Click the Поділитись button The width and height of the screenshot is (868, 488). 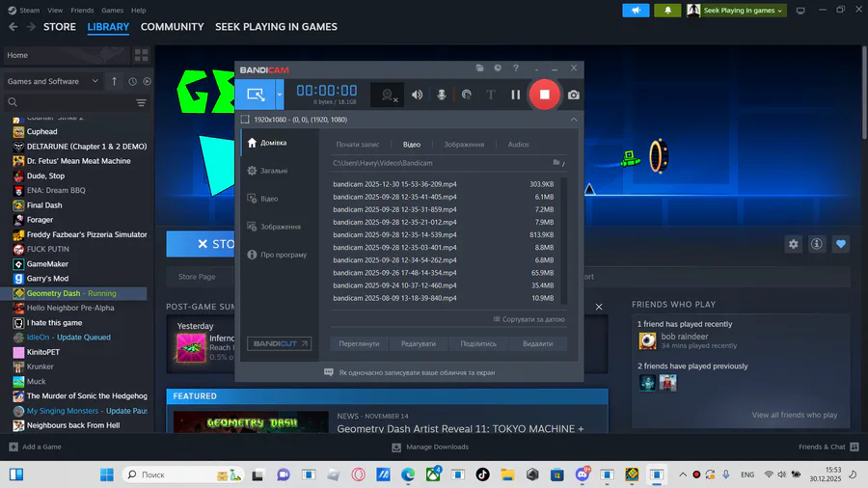pos(478,343)
